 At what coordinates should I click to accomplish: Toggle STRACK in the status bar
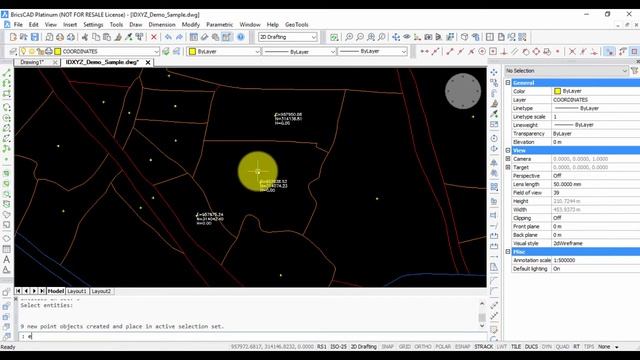[484, 347]
